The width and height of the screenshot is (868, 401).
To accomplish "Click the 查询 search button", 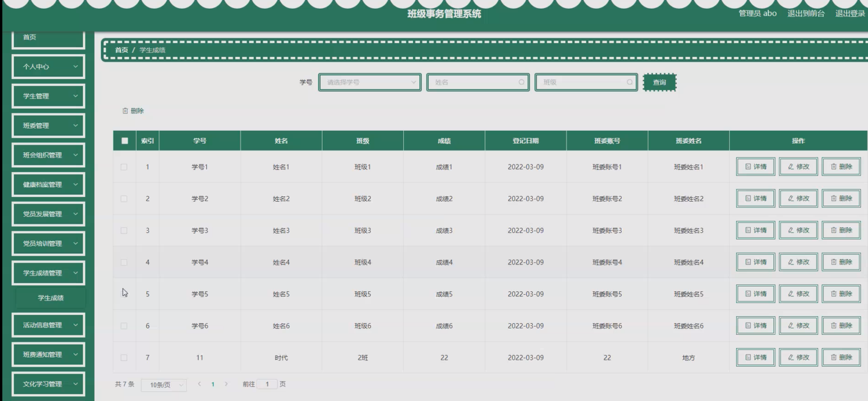I will coord(659,83).
